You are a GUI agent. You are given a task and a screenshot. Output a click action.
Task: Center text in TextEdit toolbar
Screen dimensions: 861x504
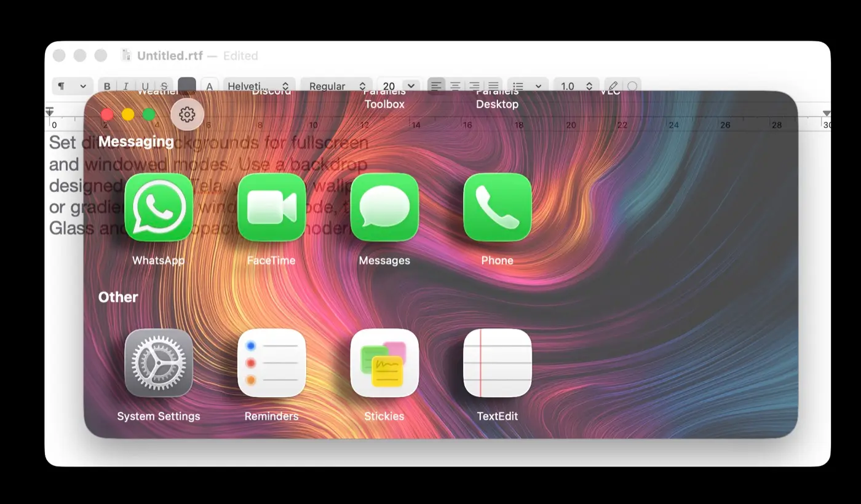[x=456, y=86]
